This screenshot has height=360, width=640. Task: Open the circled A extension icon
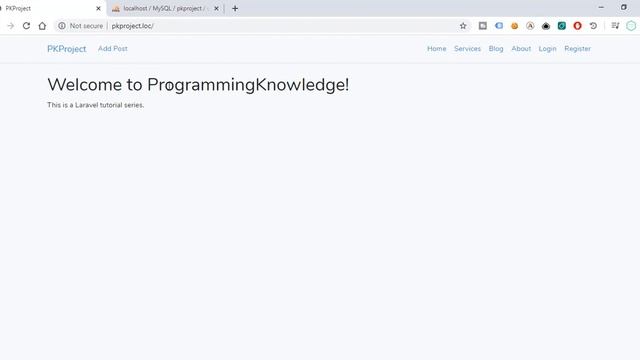(530, 26)
